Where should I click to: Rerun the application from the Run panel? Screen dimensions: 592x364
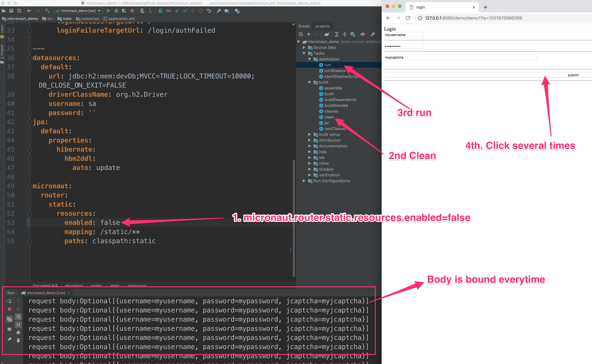point(9,301)
